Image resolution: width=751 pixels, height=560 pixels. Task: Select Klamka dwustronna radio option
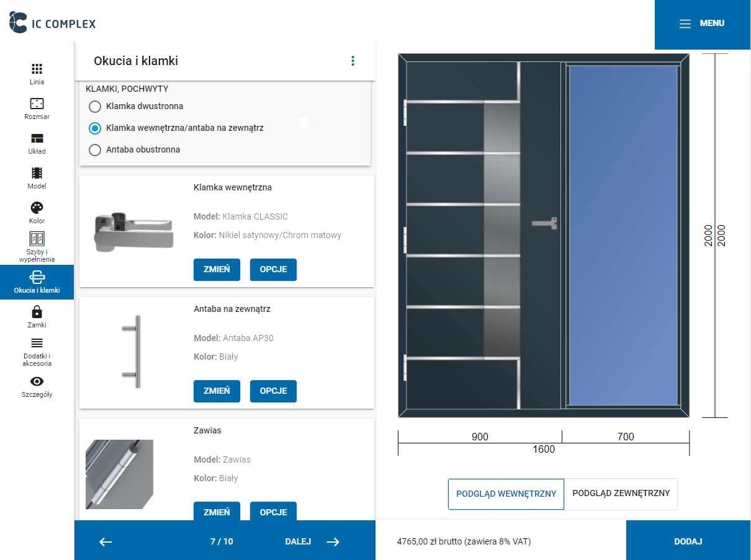click(95, 107)
